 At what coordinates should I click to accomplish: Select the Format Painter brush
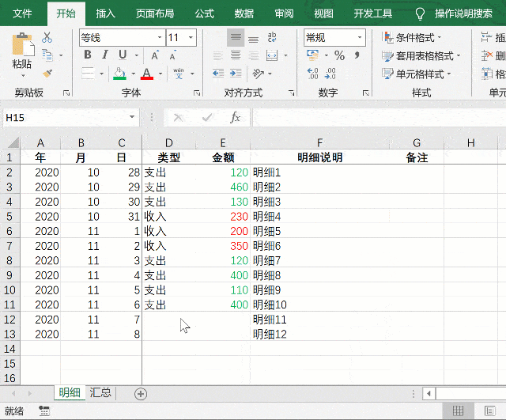pyautogui.click(x=47, y=74)
